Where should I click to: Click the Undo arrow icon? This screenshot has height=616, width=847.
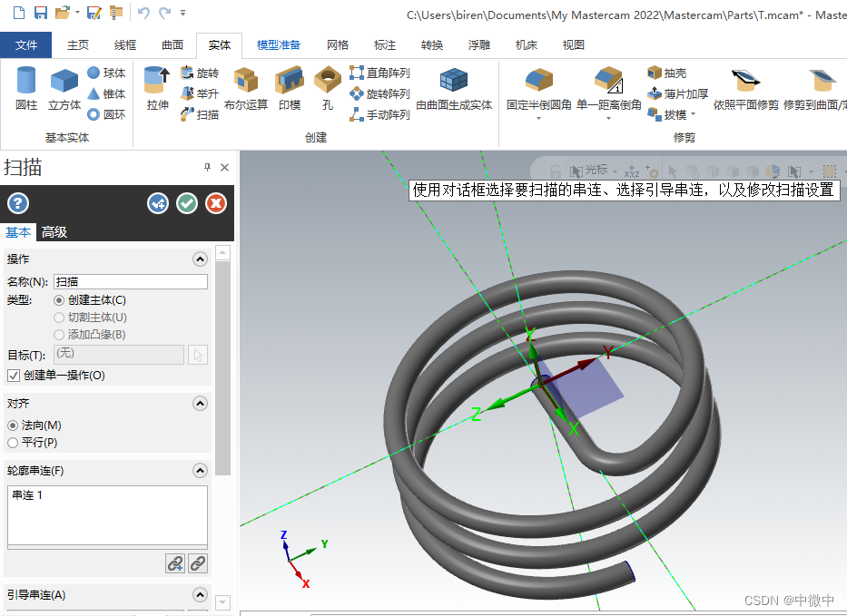click(x=143, y=13)
